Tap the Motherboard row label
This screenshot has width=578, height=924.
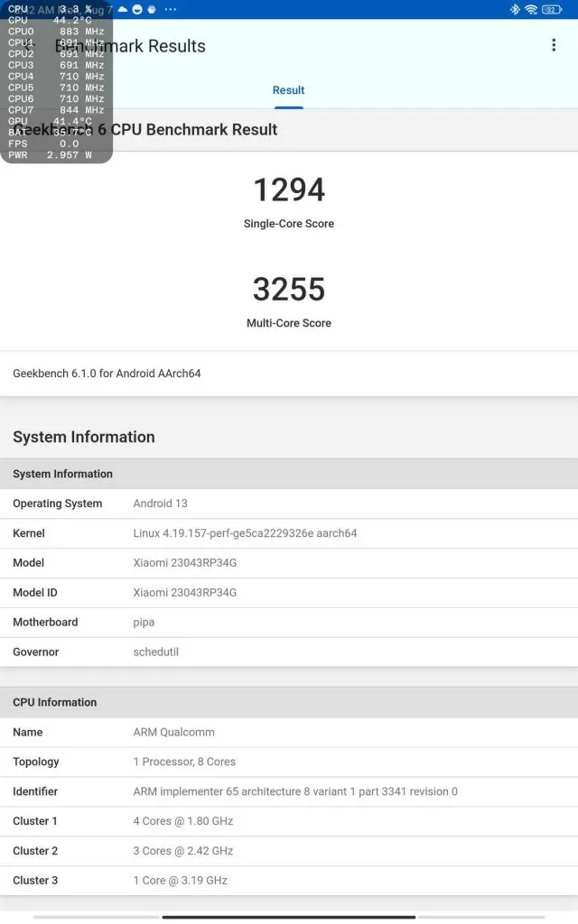click(45, 623)
